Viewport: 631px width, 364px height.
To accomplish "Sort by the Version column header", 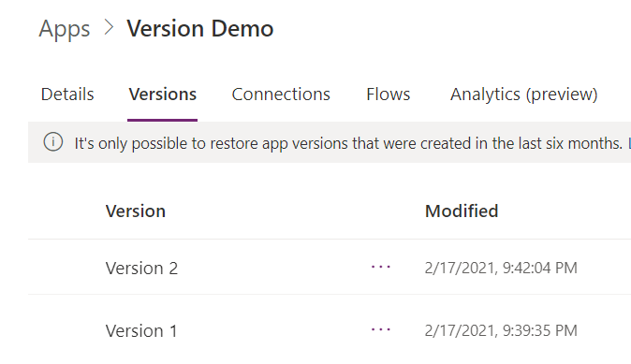I will pyautogui.click(x=135, y=211).
